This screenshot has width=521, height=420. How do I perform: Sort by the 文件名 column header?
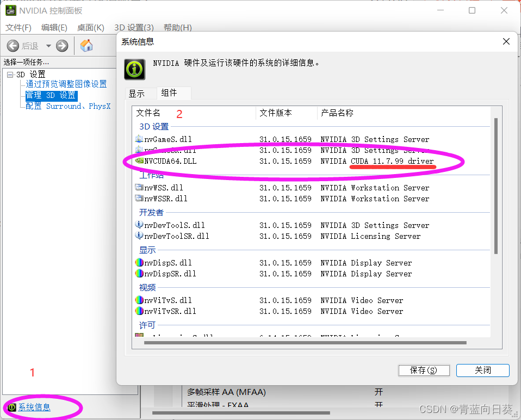(195, 113)
